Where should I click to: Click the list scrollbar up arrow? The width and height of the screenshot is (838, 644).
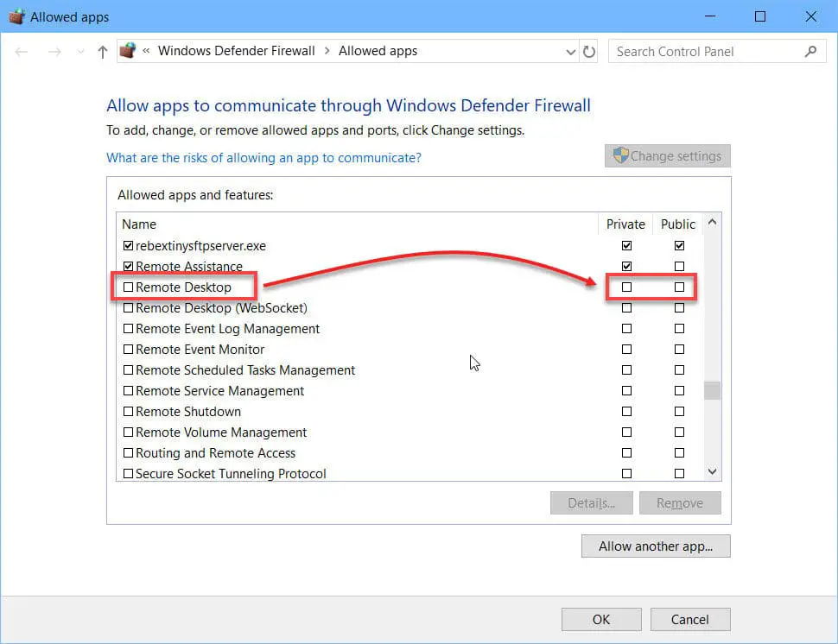712,222
